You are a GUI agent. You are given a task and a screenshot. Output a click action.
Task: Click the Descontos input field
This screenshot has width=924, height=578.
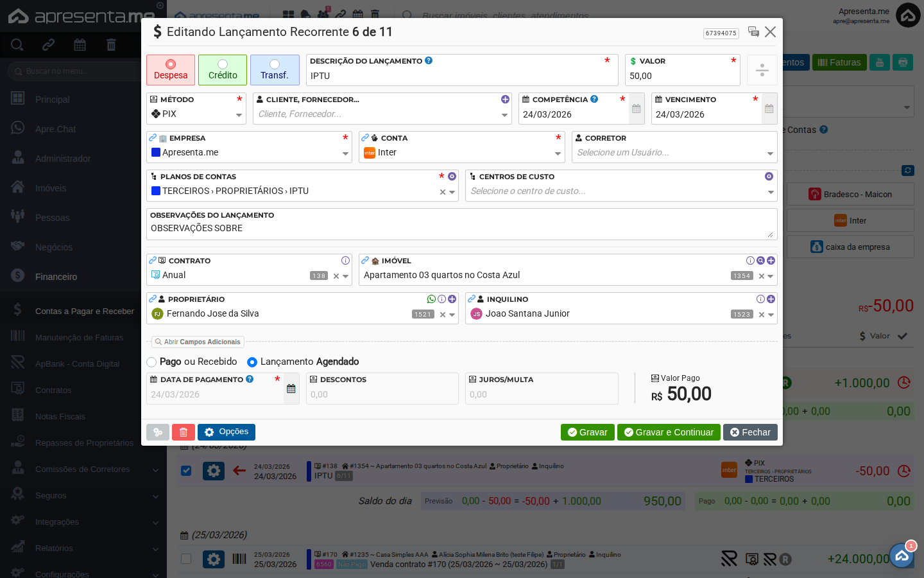(x=382, y=394)
